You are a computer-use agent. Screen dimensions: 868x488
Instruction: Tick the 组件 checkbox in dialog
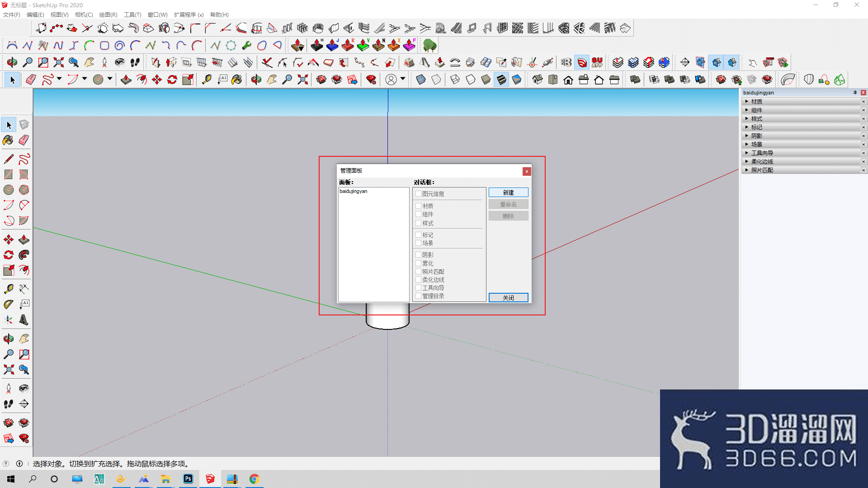[418, 214]
